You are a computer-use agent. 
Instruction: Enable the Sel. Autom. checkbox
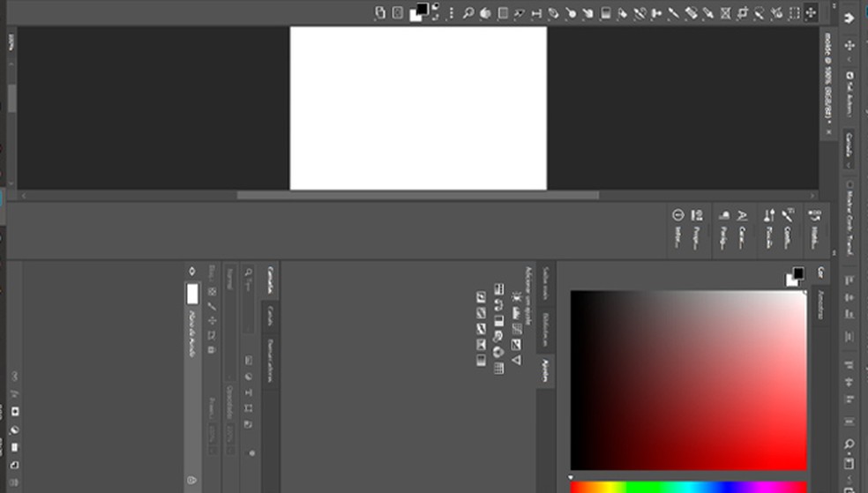849,76
